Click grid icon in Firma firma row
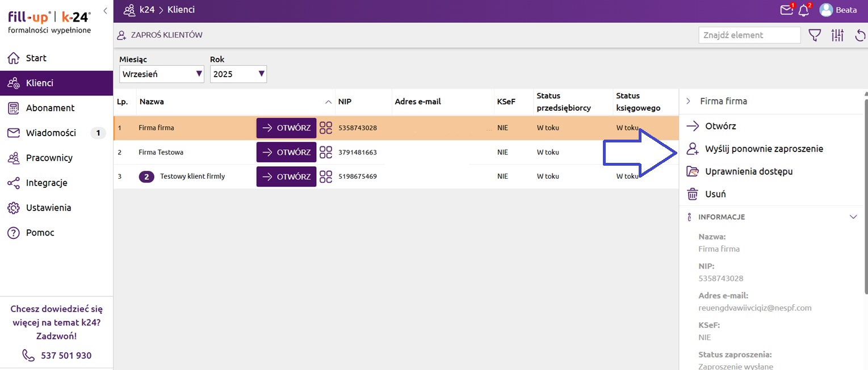The height and width of the screenshot is (370, 868). pos(326,128)
